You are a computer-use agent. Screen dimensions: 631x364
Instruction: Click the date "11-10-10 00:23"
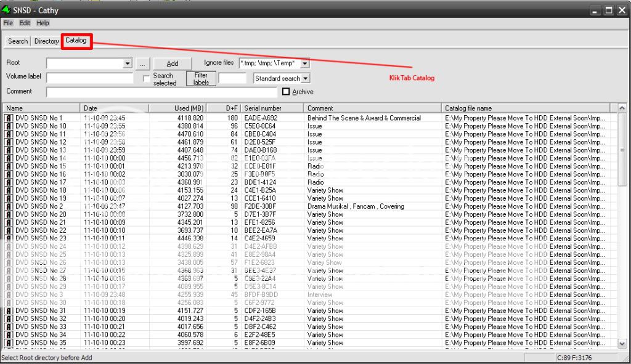[105, 343]
